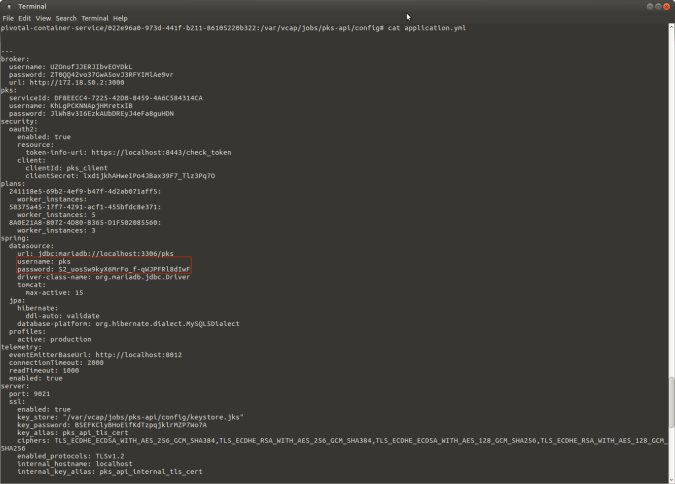Screen dimensions: 675x484
Task: Click the Terminal window title bar text
Action: tap(32, 6)
